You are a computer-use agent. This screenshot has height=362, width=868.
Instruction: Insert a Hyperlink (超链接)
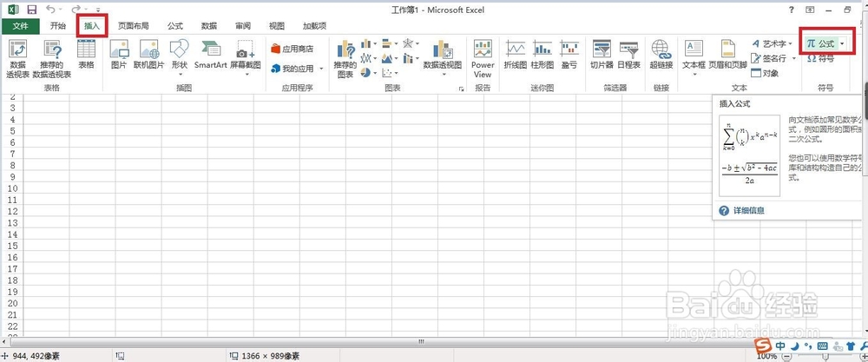point(661,54)
